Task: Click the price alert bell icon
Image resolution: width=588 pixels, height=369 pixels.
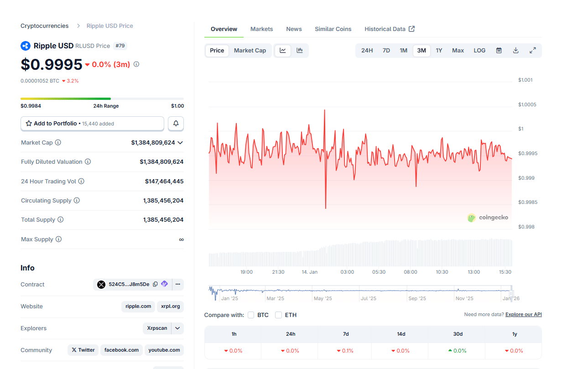Action: (176, 124)
